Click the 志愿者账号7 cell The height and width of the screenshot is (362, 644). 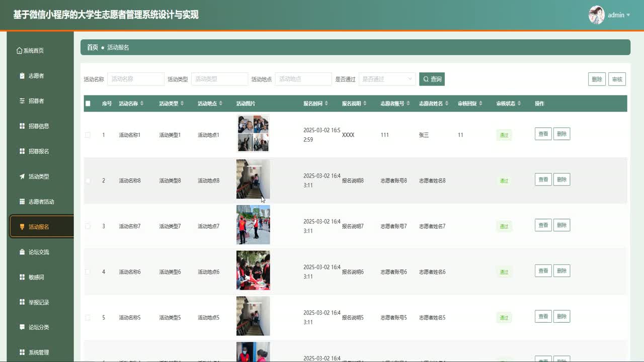(394, 226)
